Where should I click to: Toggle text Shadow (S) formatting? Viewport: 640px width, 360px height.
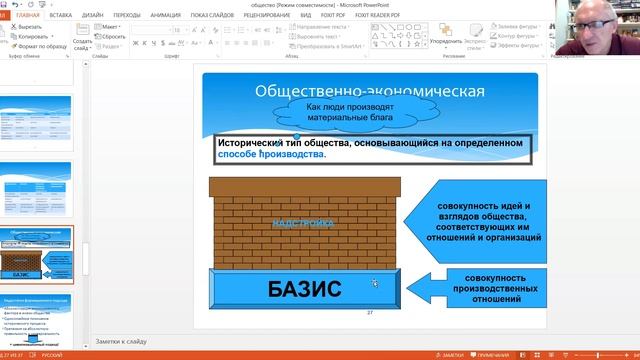[163, 43]
